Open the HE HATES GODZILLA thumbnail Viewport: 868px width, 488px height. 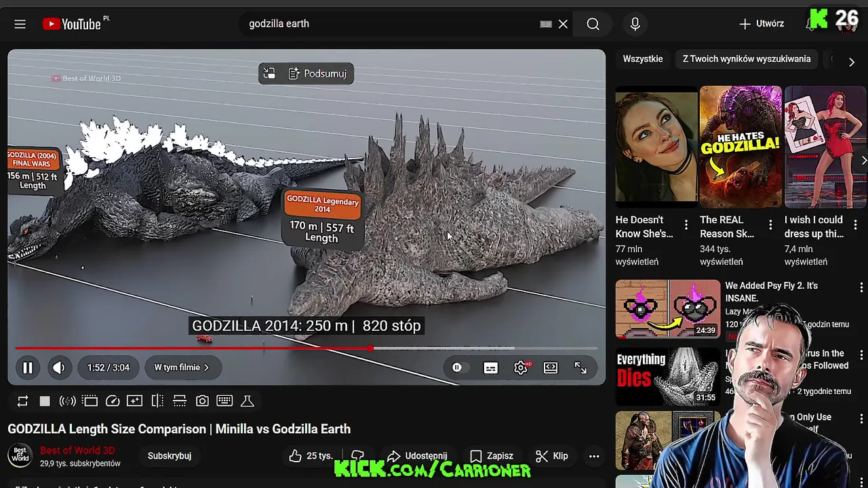pyautogui.click(x=741, y=146)
